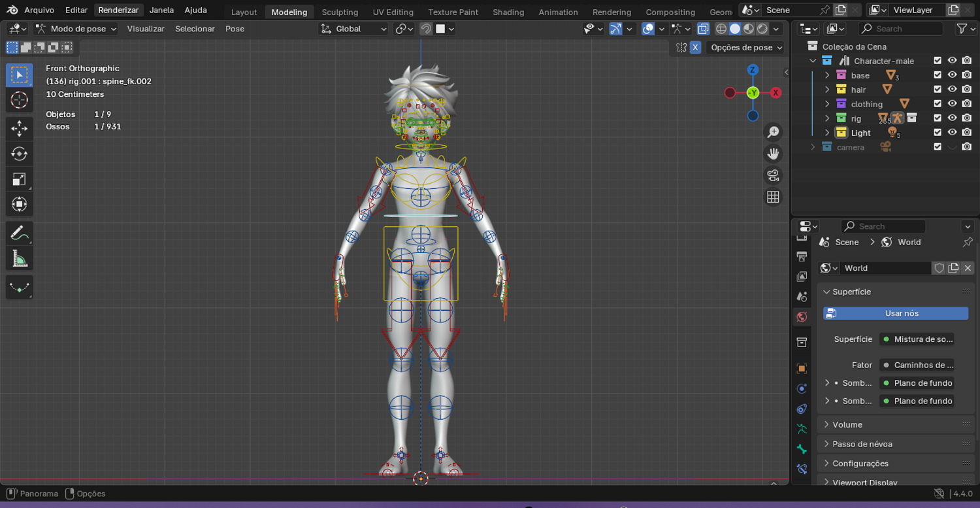Viewport: 980px width, 508px height.
Task: Toggle the Light collection eye icon
Action: 952,133
